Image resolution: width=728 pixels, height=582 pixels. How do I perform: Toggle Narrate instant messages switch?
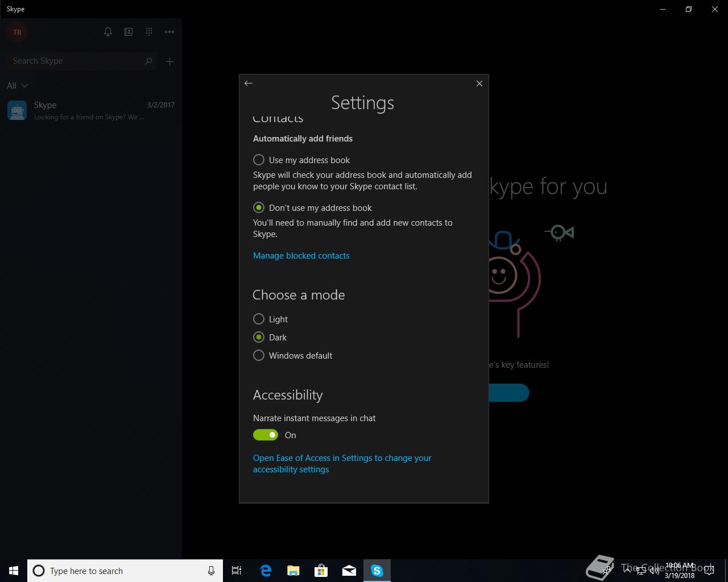266,435
